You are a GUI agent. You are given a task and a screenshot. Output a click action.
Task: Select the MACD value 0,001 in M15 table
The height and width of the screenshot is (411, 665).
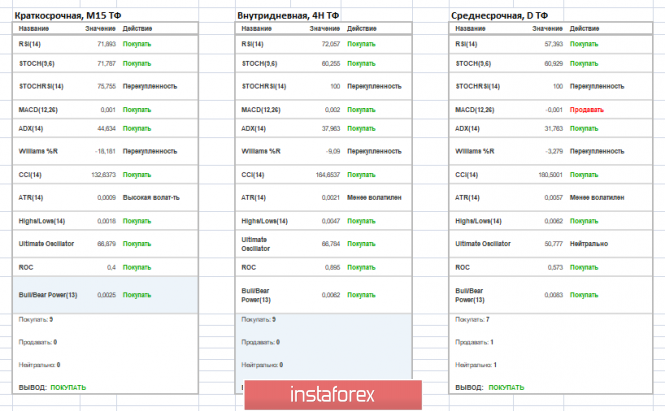[x=108, y=110]
